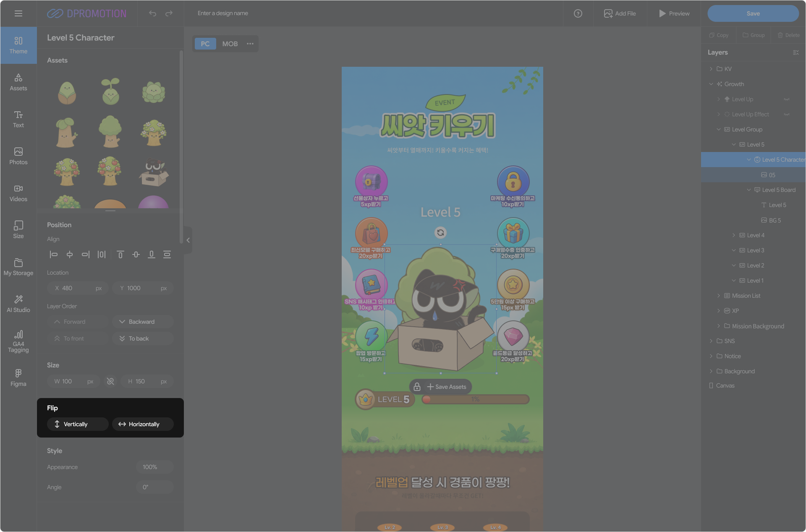Distribute layers horizontally
This screenshot has height=532, width=806.
click(102, 254)
